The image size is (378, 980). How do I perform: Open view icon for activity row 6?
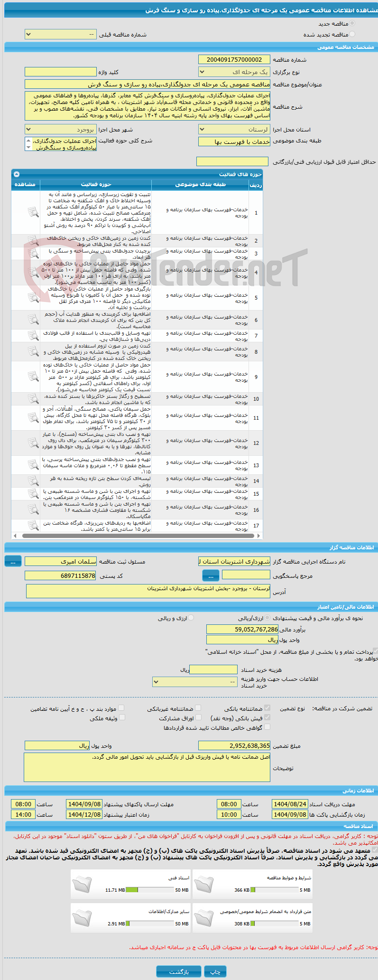click(x=33, y=320)
